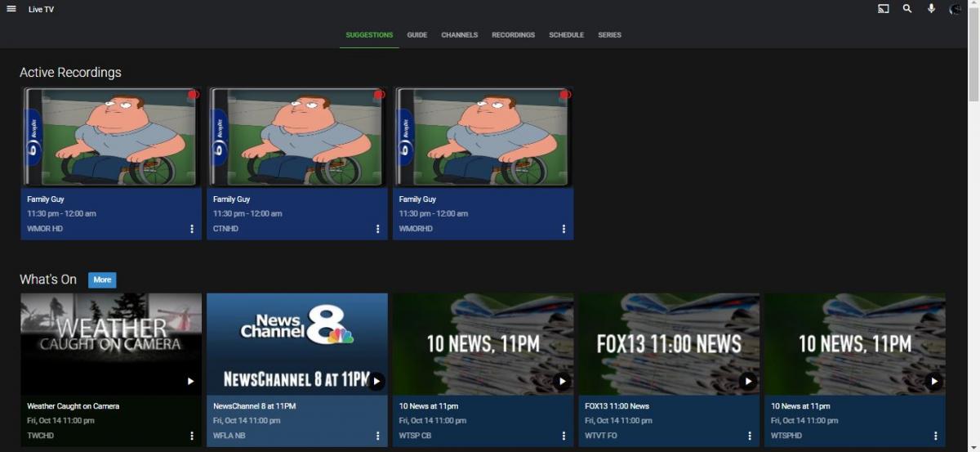Open the NewsChannel 8 logo thumbnail
980x452 pixels.
pyautogui.click(x=297, y=344)
